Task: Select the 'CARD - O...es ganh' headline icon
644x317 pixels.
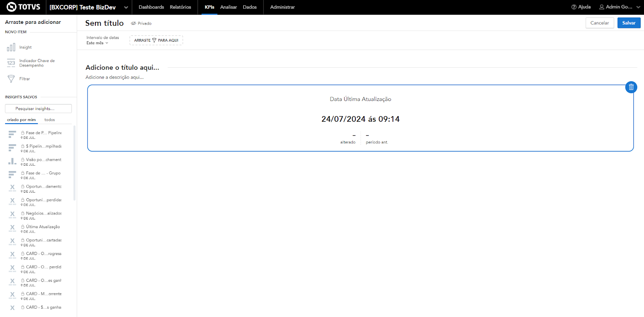Action: 12,282
